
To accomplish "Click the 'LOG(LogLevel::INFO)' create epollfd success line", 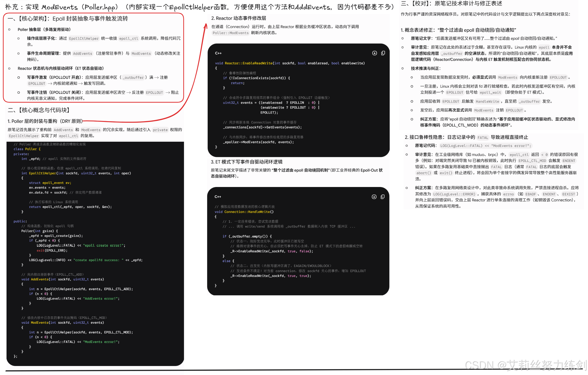I will click(86, 260).
